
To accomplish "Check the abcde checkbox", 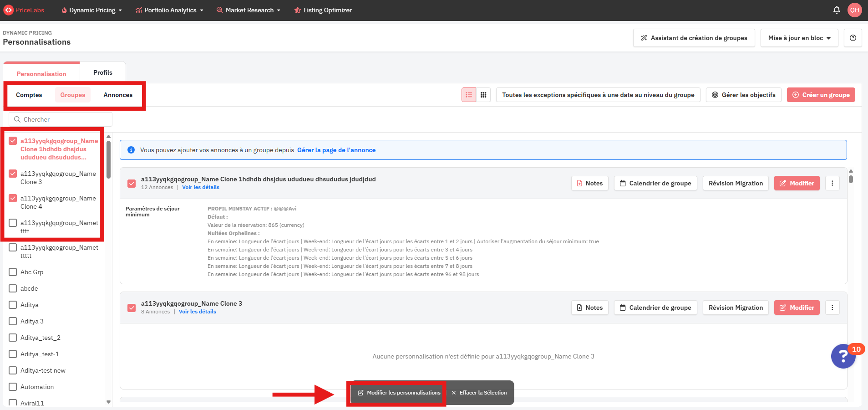I will (13, 288).
